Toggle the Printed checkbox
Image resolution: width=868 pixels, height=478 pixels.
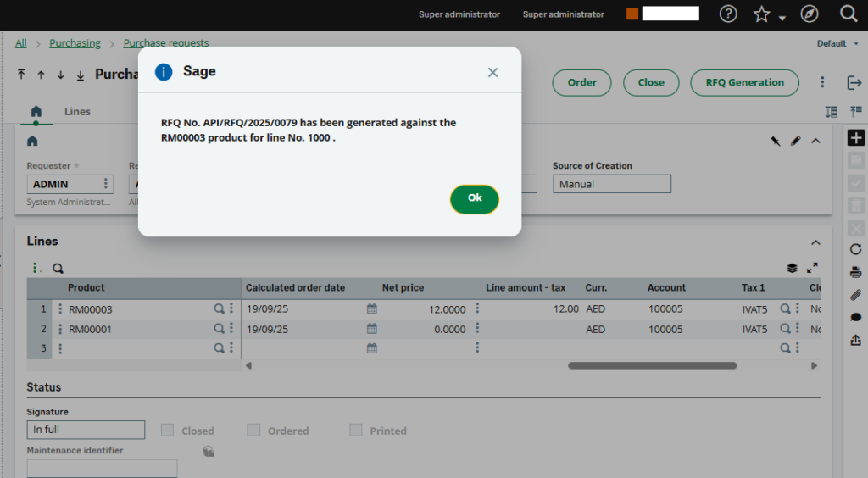click(356, 431)
